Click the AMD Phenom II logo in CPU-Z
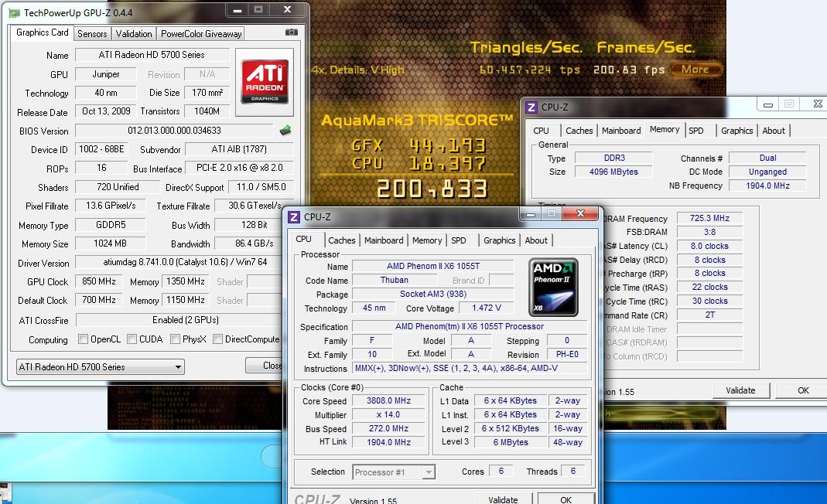Screen dimensions: 827x504 click(553, 287)
